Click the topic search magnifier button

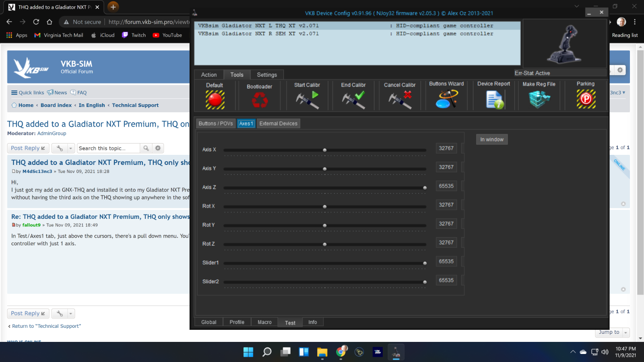click(146, 148)
